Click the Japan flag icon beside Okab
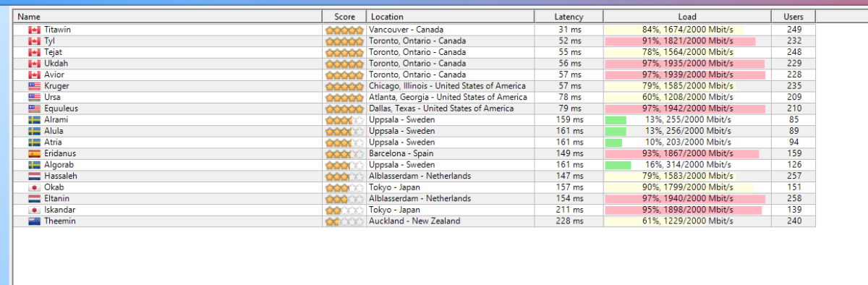Viewport: 868px width, 285px height. click(34, 187)
